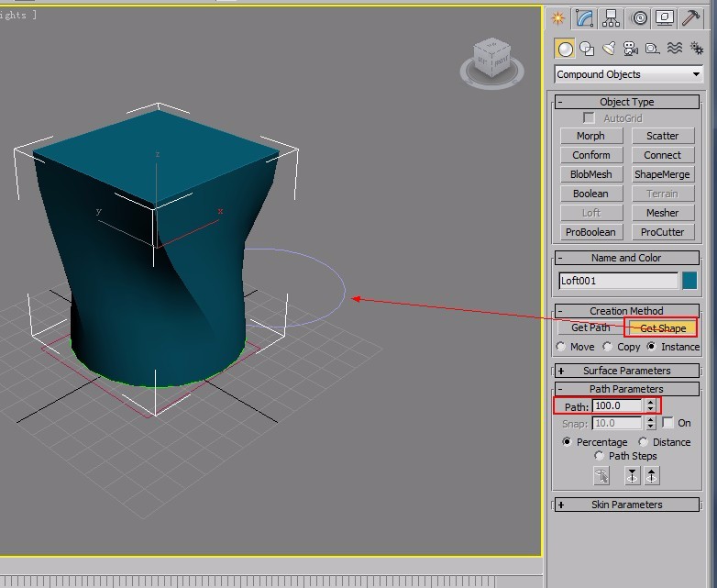Switch to the Modify panel tab
Viewport: 717px width, 588px height.
pyautogui.click(x=585, y=18)
